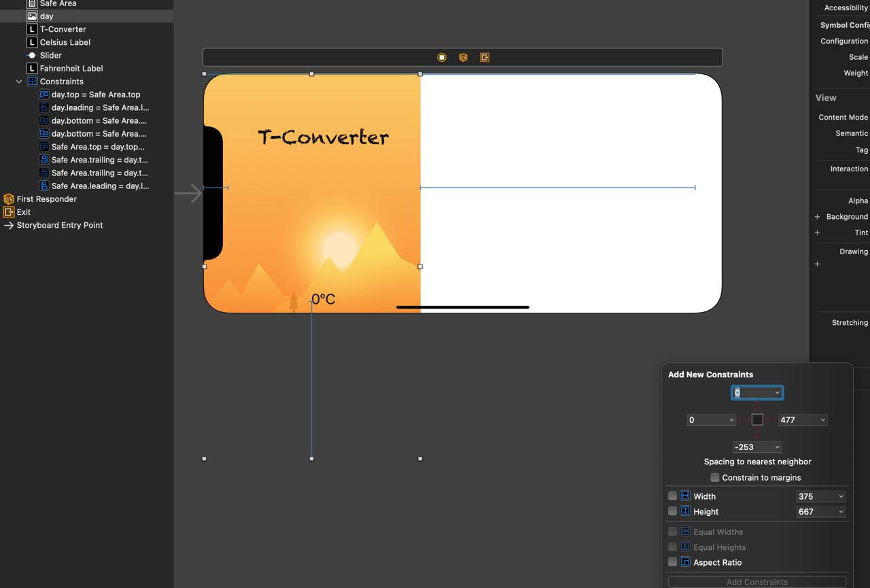The width and height of the screenshot is (870, 588).
Task: Click the Safe Area icon in outline
Action: [x=32, y=3]
